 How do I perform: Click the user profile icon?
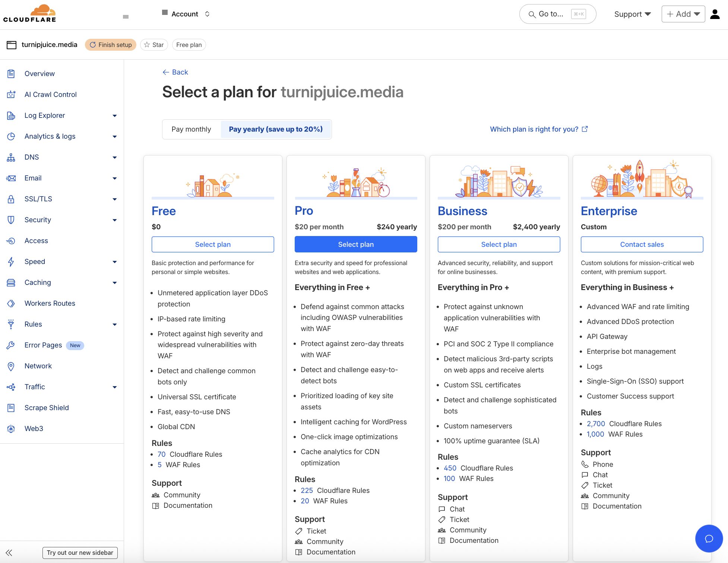[x=715, y=14]
